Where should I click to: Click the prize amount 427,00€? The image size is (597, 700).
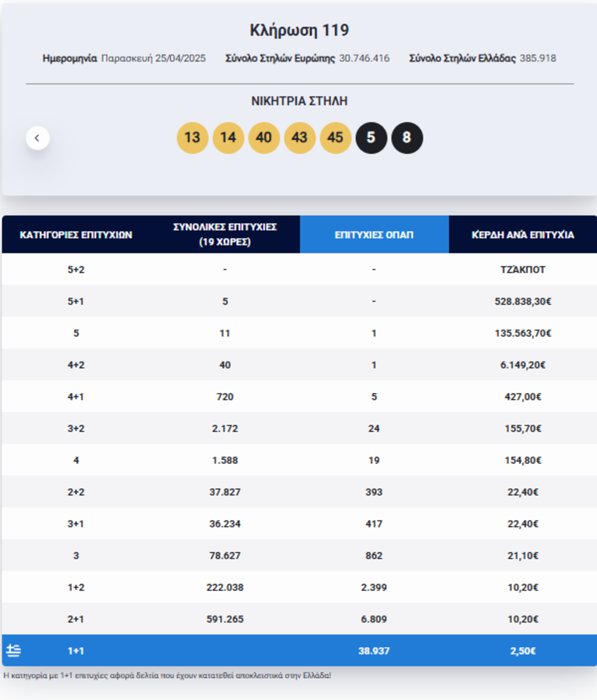pyautogui.click(x=523, y=397)
